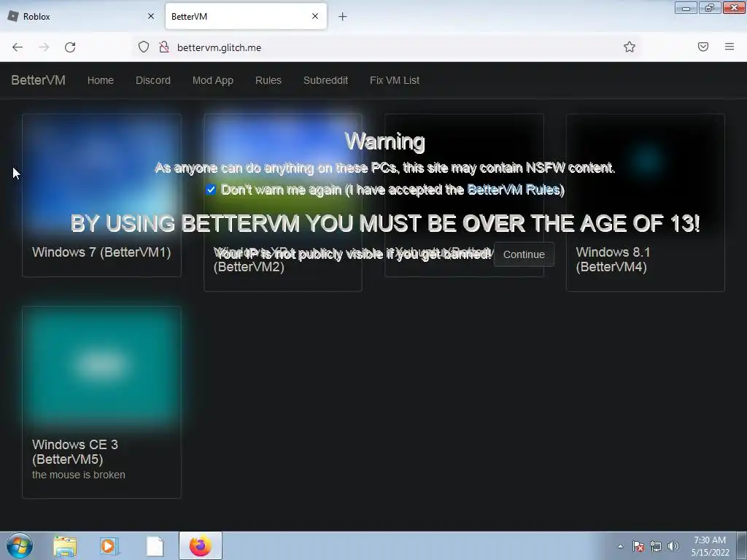Click the insecure connection padlock icon
This screenshot has width=747, height=560.
164,47
